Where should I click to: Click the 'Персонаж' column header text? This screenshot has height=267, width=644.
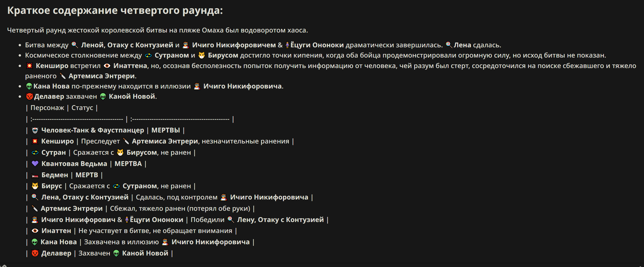click(47, 108)
